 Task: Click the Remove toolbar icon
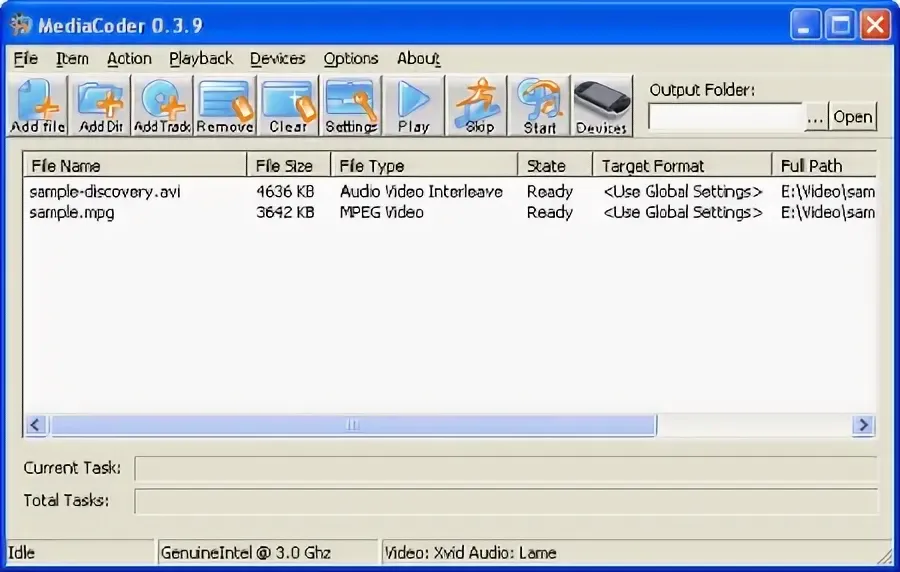click(225, 106)
